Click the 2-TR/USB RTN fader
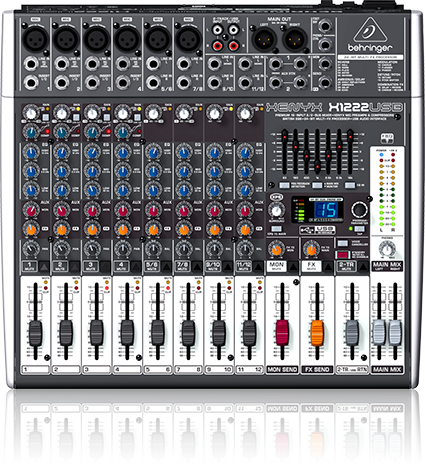The image size is (425, 469). (x=352, y=333)
